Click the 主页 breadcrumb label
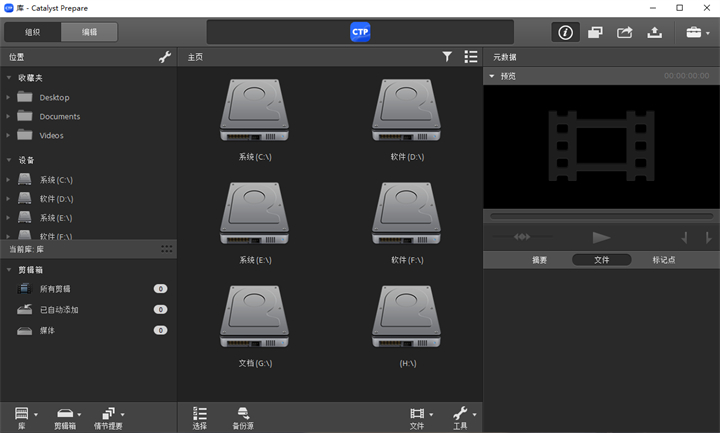Viewport: 720px width, 433px height. pos(195,57)
